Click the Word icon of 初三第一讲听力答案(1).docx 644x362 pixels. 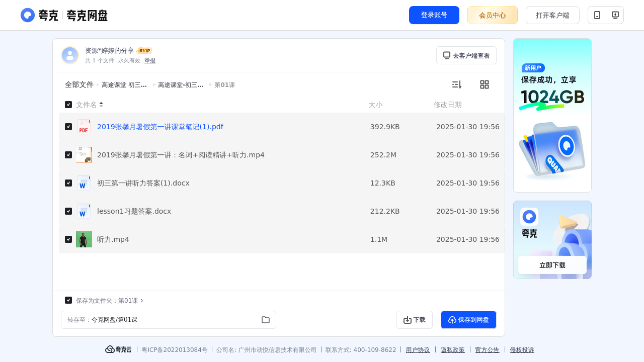(x=84, y=183)
